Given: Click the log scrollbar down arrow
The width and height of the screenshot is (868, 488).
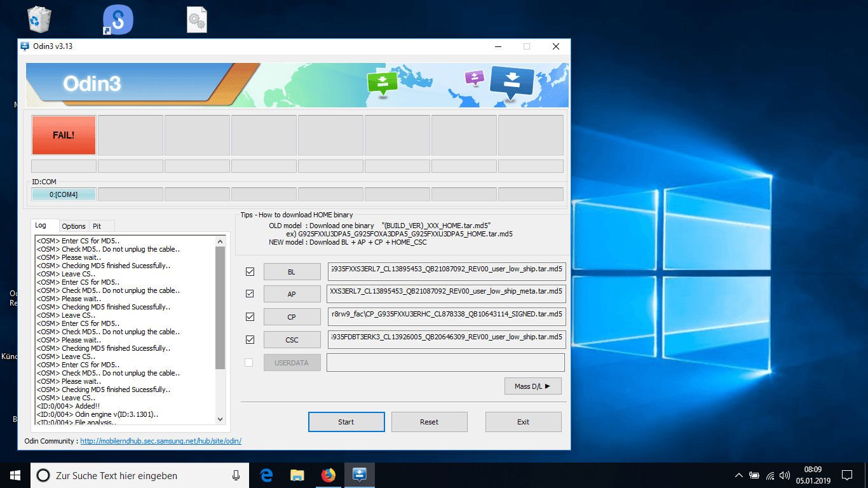Looking at the screenshot, I should tap(220, 419).
